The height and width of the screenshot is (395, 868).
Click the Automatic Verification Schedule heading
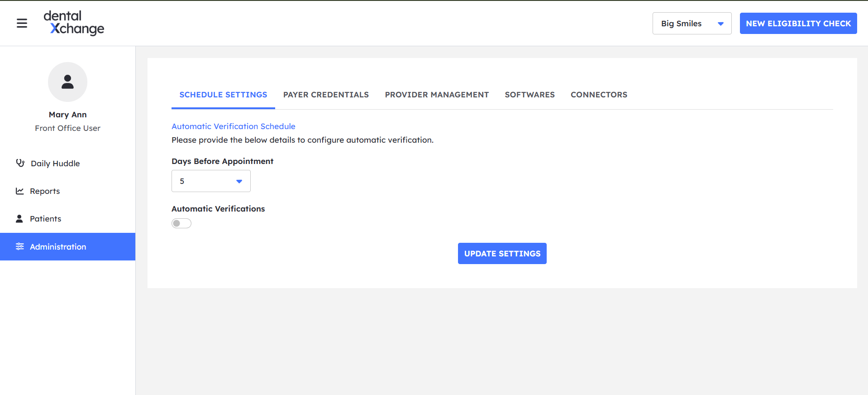click(233, 126)
